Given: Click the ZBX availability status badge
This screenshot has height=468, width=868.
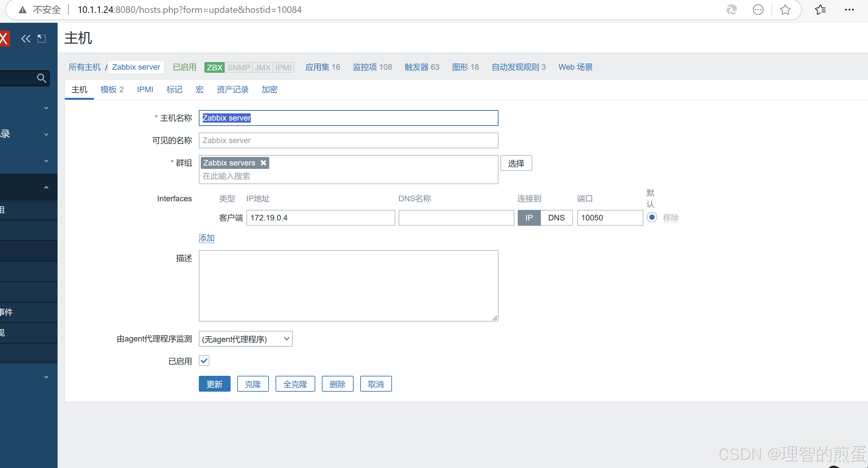Looking at the screenshot, I should 214,67.
